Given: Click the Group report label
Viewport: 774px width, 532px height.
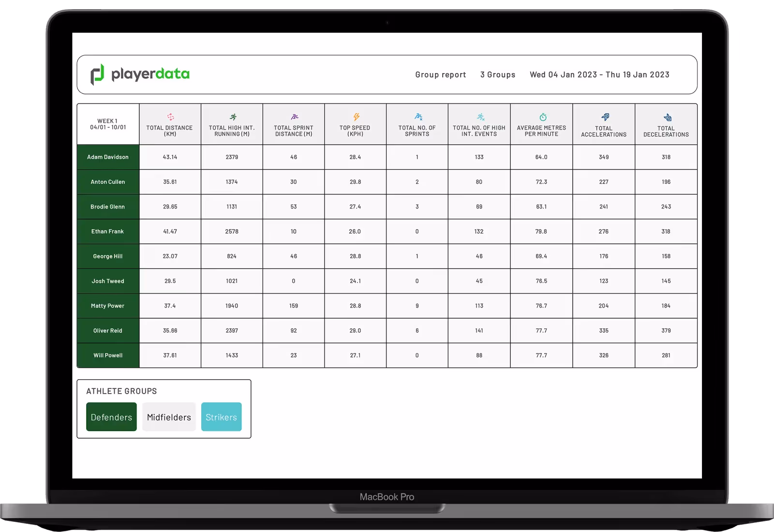Looking at the screenshot, I should pyautogui.click(x=441, y=75).
